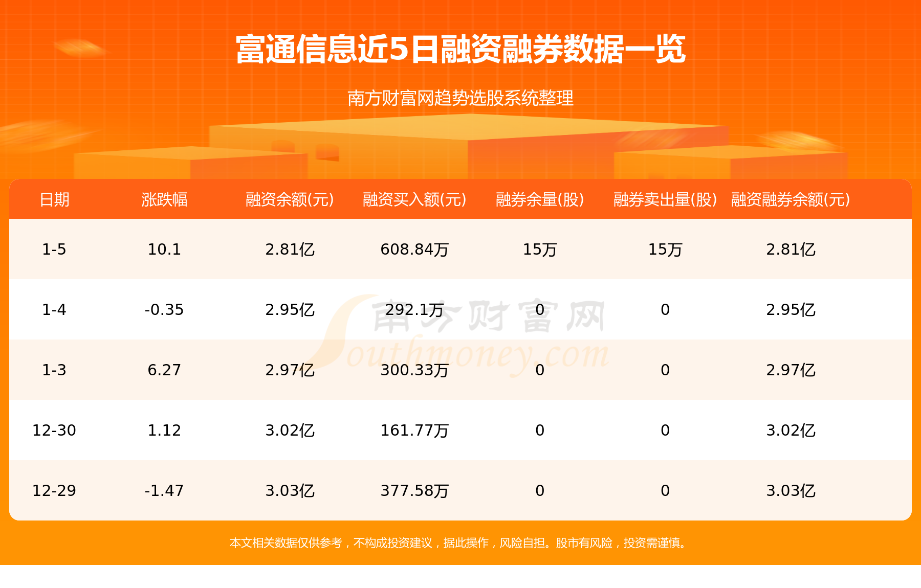Click 融资融券余额 value 2.95亿 in row 1-4

pyautogui.click(x=791, y=310)
